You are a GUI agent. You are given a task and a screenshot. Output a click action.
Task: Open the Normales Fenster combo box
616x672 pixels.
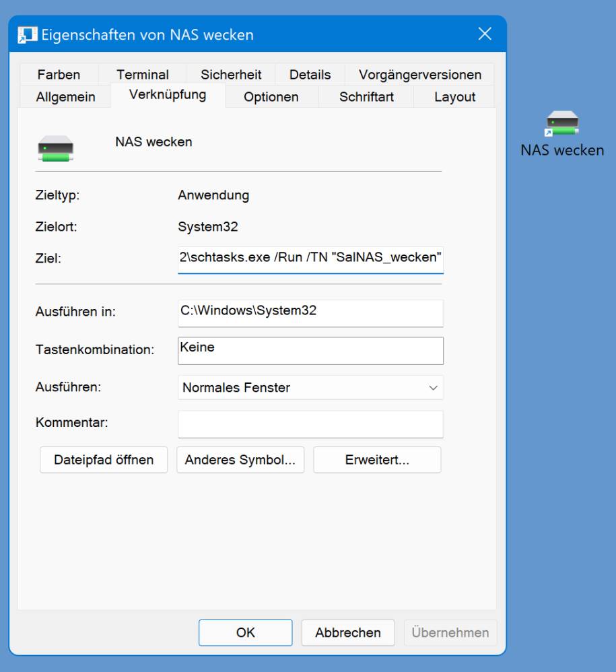[310, 388]
